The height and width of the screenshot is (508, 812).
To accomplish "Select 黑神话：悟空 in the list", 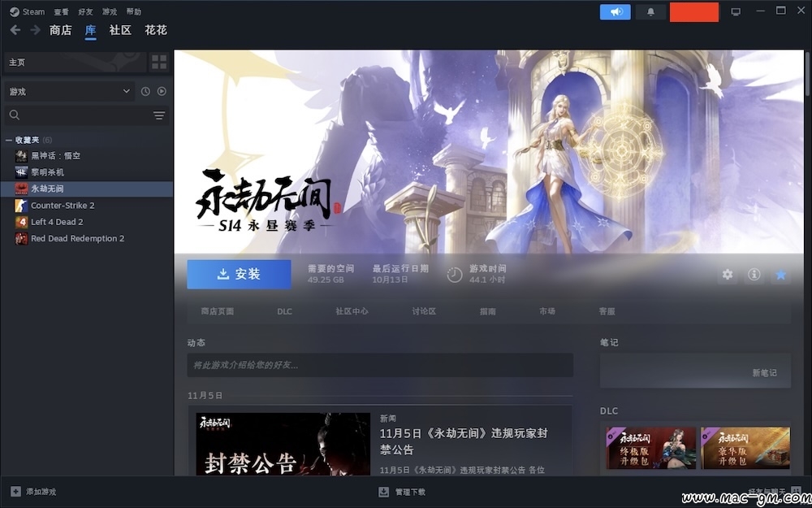I will (x=87, y=155).
